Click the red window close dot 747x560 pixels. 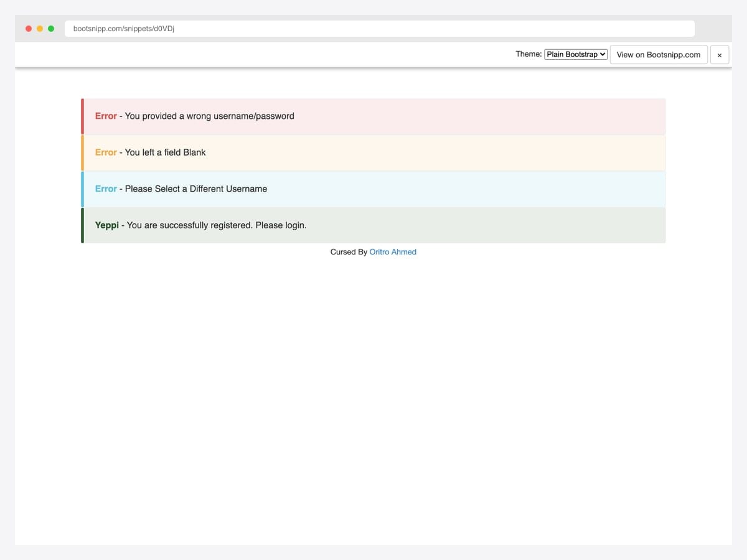tap(29, 29)
